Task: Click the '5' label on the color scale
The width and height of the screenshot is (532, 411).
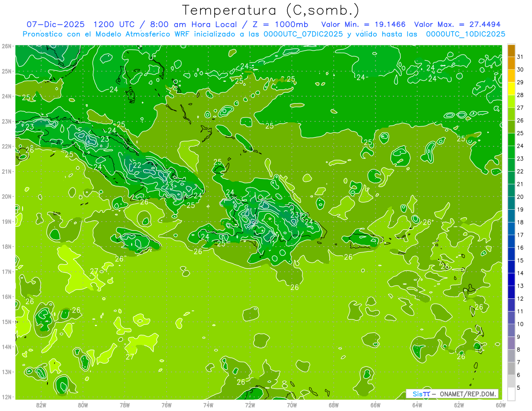Action: click(519, 388)
